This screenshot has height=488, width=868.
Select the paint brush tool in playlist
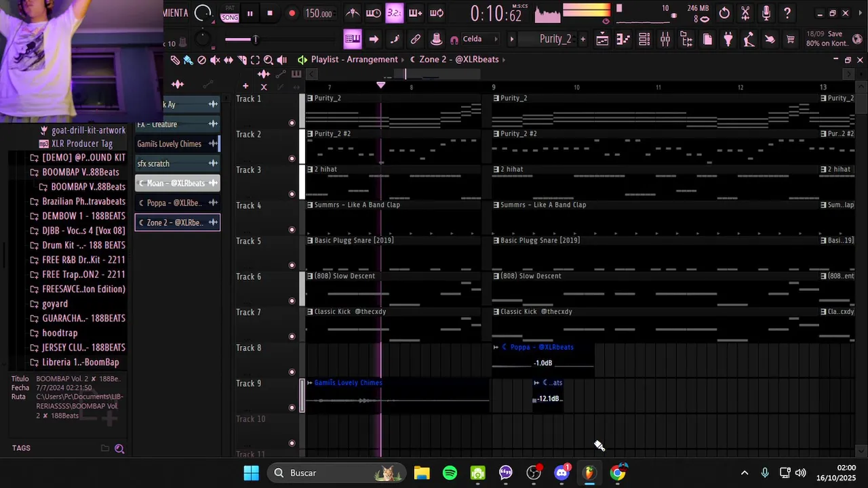point(188,60)
